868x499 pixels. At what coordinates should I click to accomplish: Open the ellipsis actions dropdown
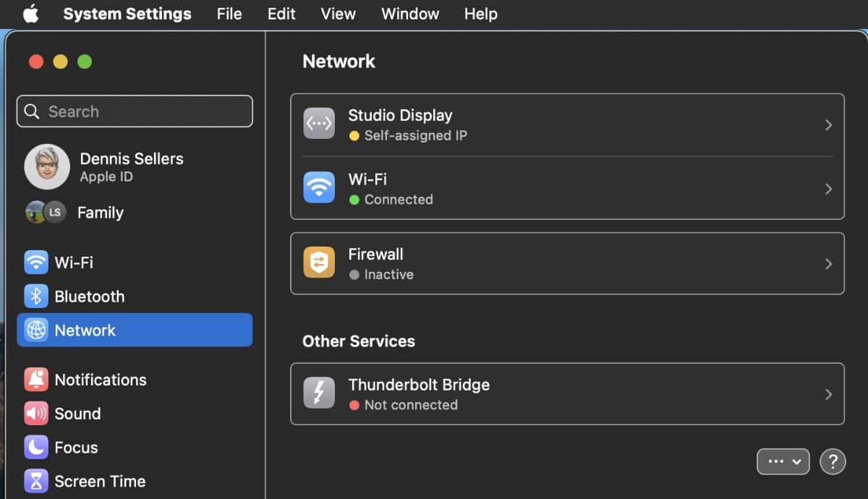coord(783,461)
